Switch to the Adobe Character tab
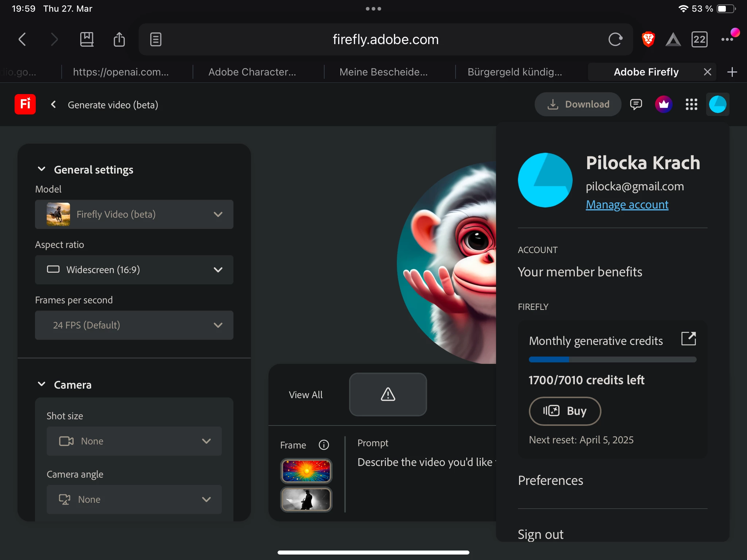This screenshot has height=560, width=747. [x=252, y=72]
